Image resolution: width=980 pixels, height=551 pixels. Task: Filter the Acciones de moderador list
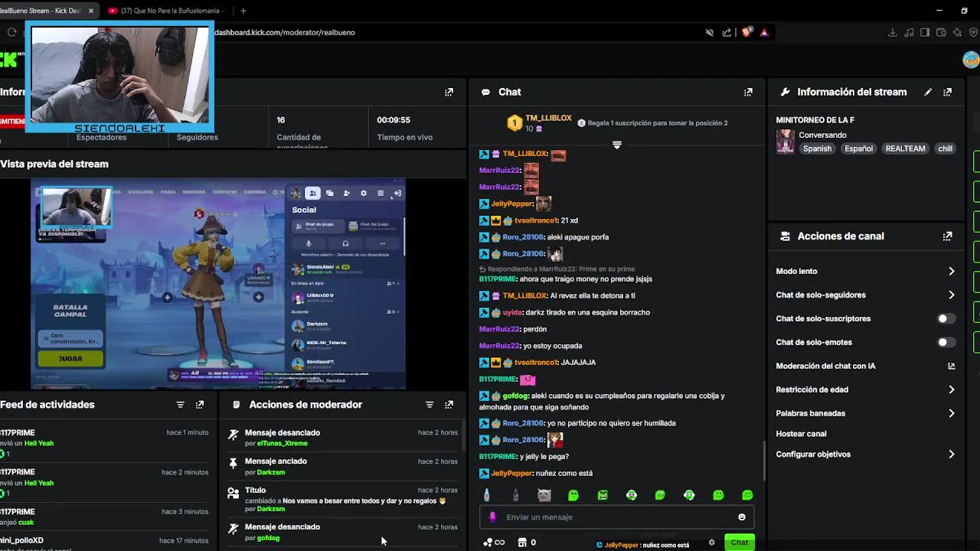[430, 405]
